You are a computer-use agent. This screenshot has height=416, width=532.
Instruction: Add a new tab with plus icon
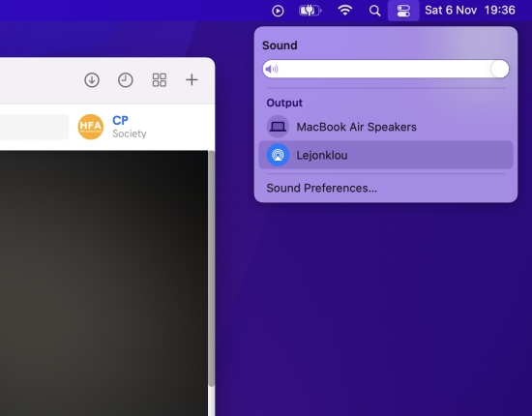[x=192, y=79]
